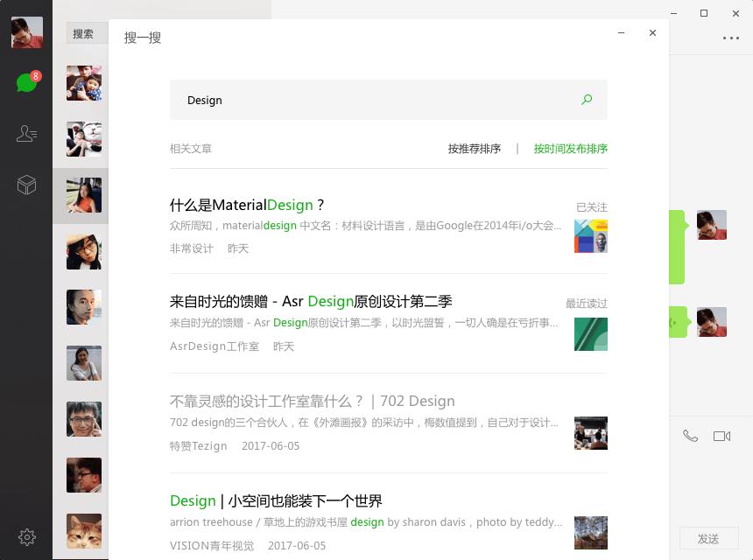Open article 来自时光的馈赠 - Asr Design

(311, 301)
